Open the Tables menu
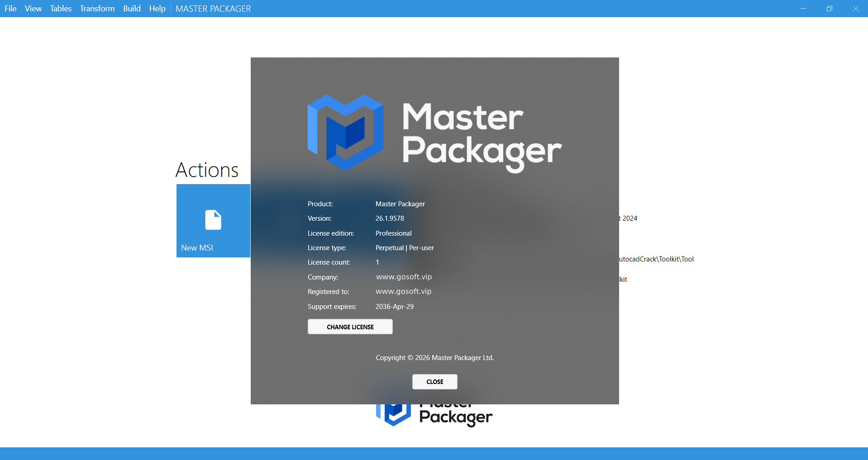 coord(61,9)
